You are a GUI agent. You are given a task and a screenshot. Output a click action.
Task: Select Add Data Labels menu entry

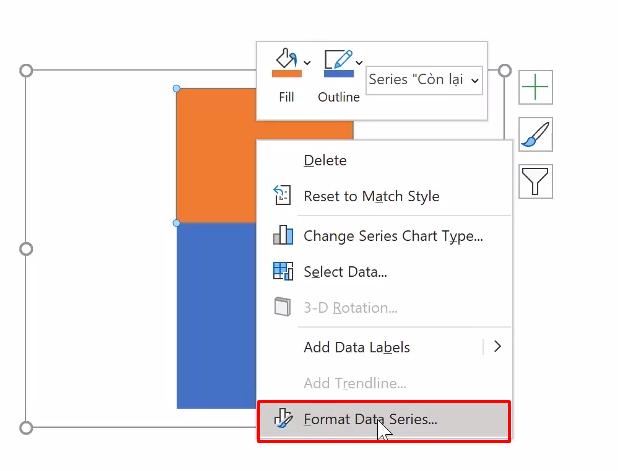pyautogui.click(x=357, y=347)
